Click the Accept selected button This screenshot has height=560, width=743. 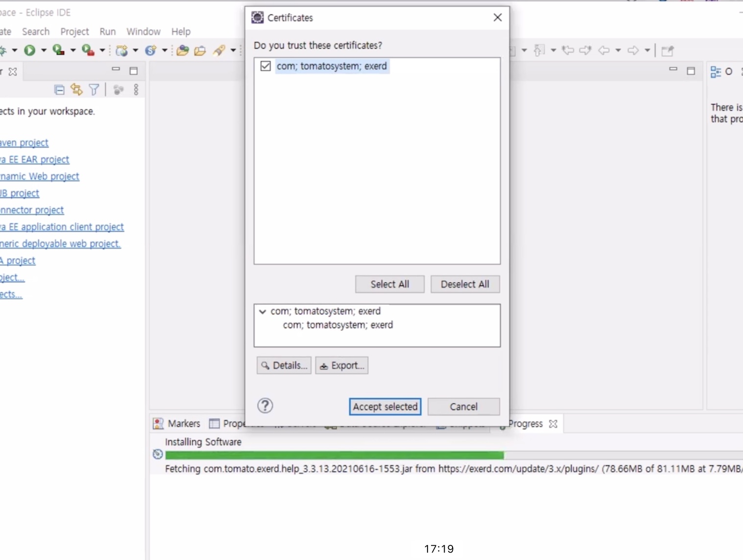385,406
